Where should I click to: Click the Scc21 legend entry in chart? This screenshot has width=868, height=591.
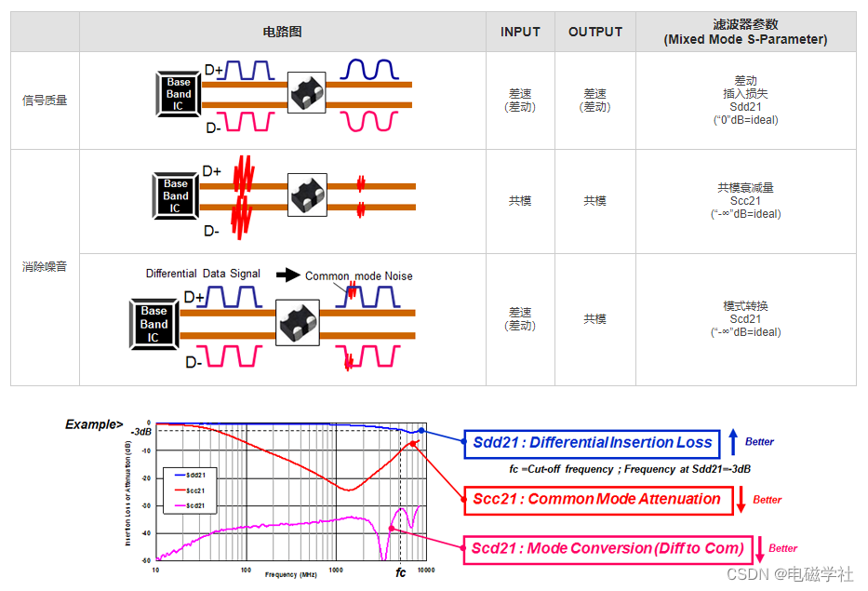coord(190,490)
